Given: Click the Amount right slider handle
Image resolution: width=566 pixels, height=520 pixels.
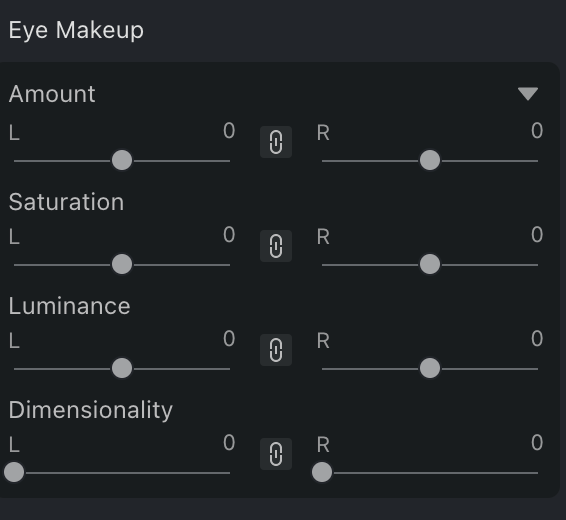Looking at the screenshot, I should pyautogui.click(x=430, y=160).
